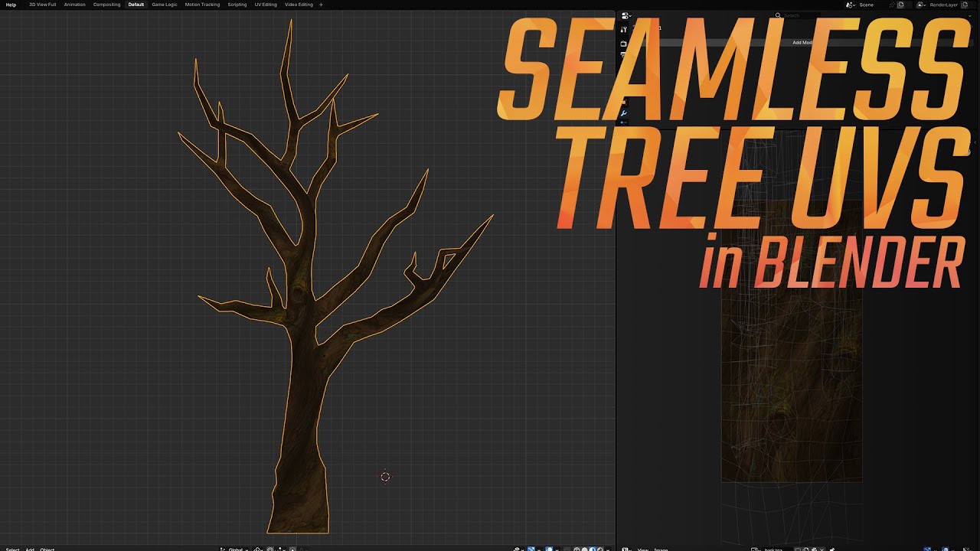This screenshot has width=980, height=551.
Task: Open the Properties editor type dropdown
Action: pos(626,15)
